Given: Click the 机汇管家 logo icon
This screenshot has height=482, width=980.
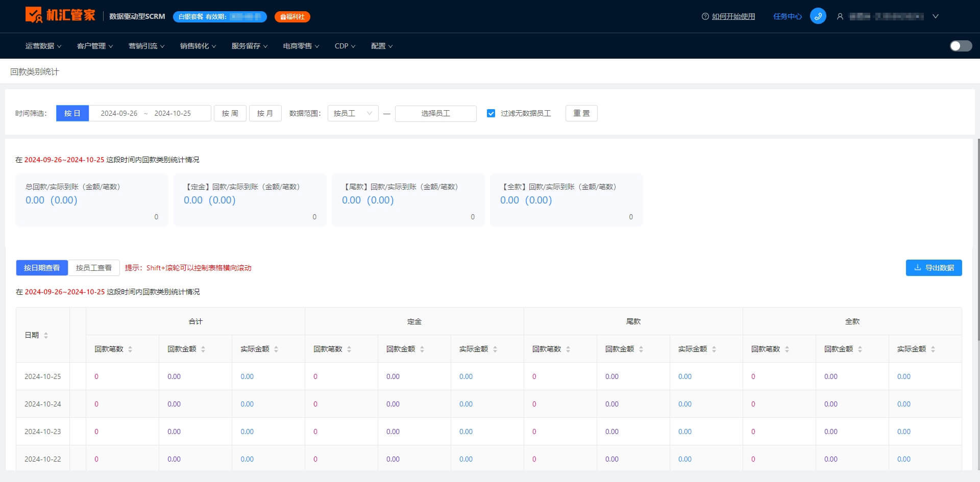Looking at the screenshot, I should pos(34,15).
